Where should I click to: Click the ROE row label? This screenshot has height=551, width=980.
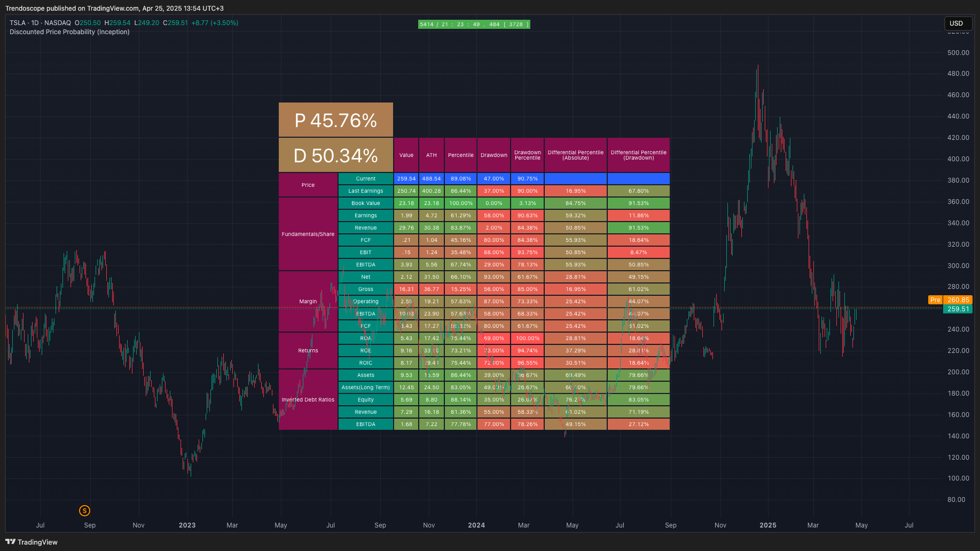click(366, 351)
